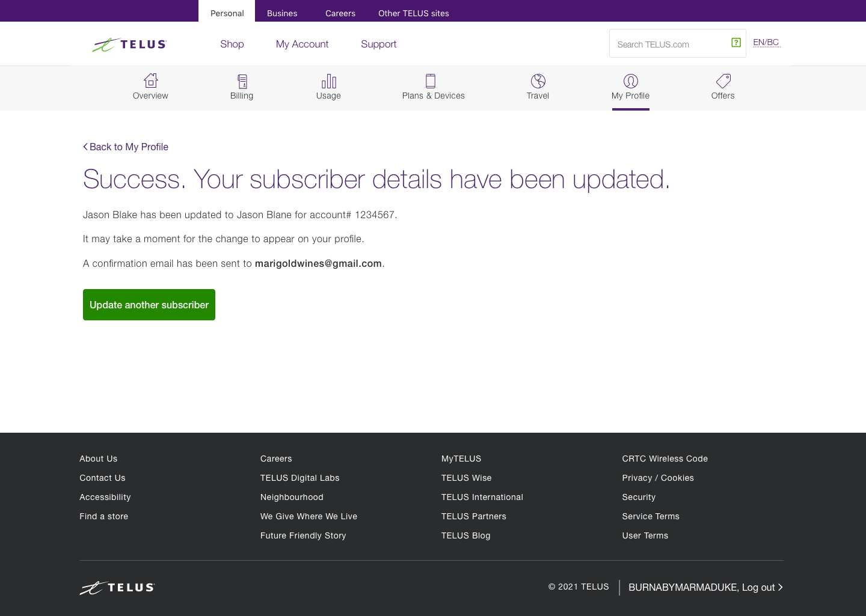This screenshot has width=866, height=616.
Task: Open the Shop menu
Action: point(232,44)
